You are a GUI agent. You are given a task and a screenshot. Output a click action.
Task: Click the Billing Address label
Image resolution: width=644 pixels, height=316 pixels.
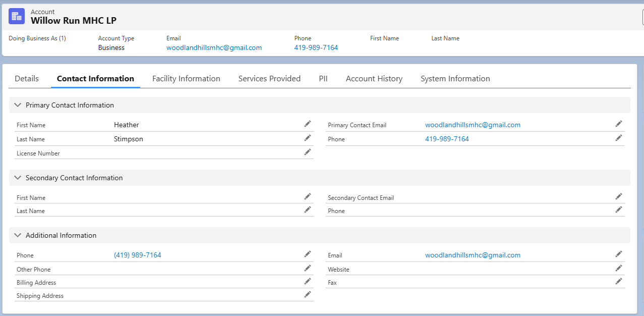point(36,283)
